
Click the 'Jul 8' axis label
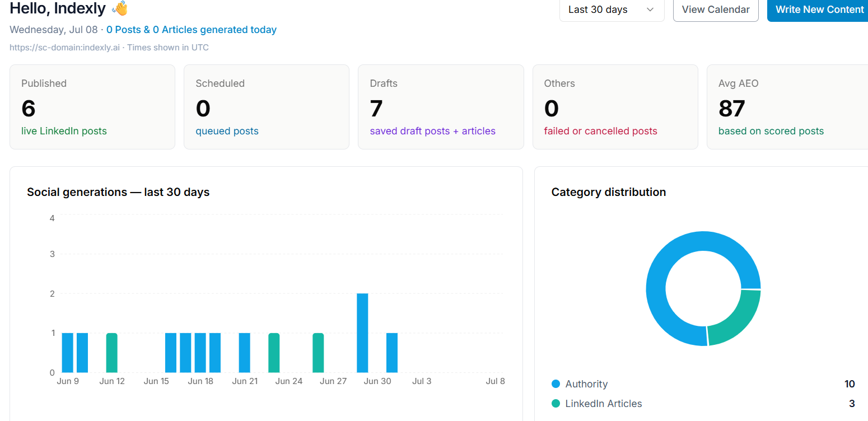(x=496, y=381)
